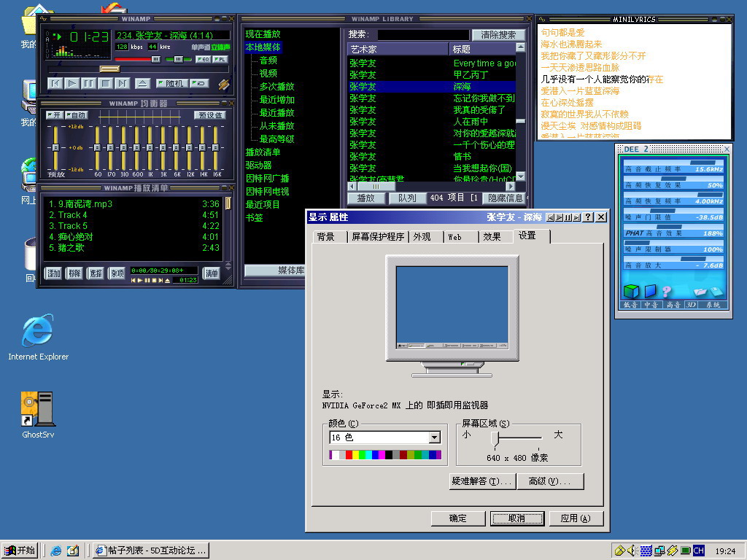Click the help question mark in display properties title bar

[x=589, y=217]
